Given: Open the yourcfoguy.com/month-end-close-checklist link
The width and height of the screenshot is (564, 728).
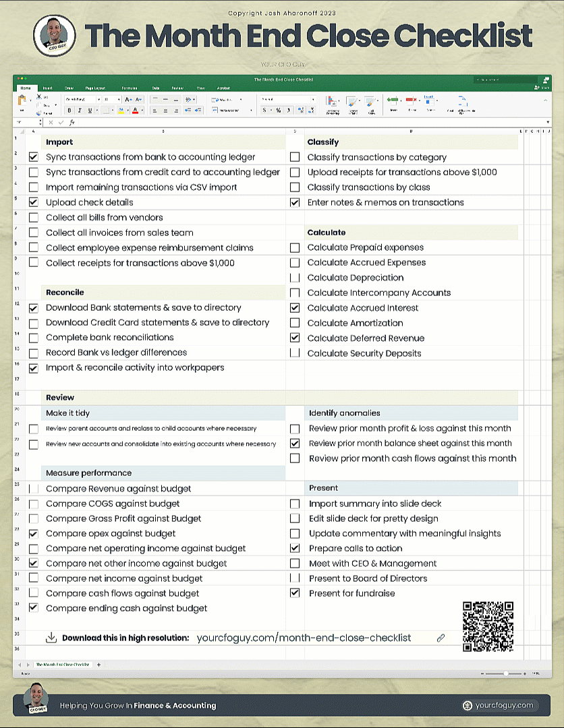Looking at the screenshot, I should 304,638.
